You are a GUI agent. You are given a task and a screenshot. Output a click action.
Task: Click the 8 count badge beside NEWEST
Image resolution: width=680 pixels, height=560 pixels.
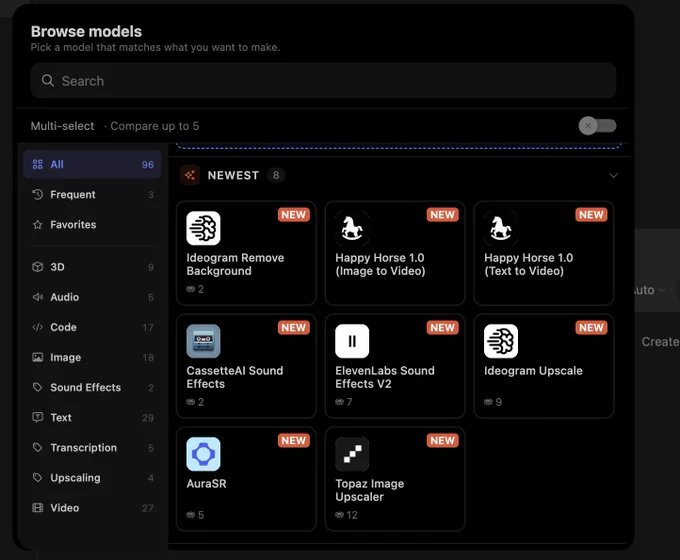(276, 175)
